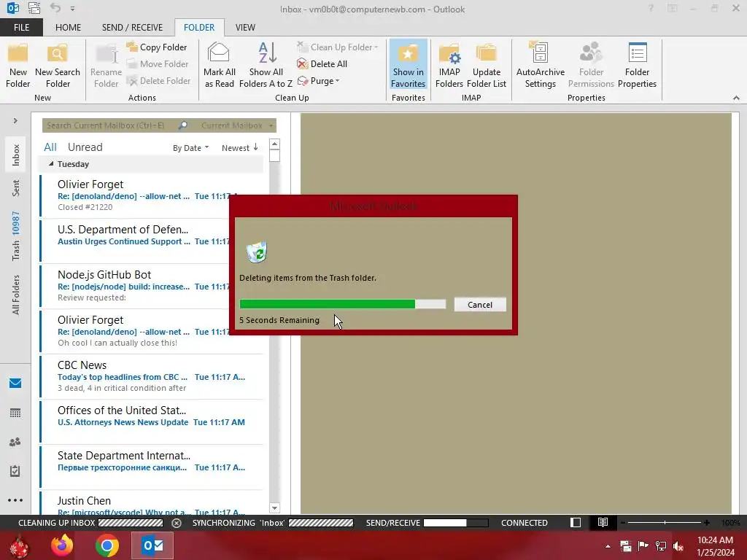Open Chrome from the taskbar
747x560 pixels.
[107, 545]
